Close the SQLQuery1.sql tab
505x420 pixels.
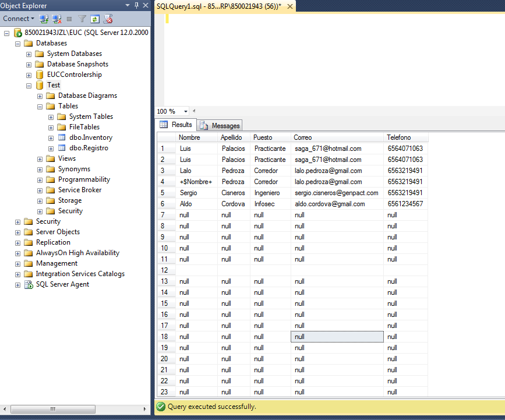click(290, 6)
